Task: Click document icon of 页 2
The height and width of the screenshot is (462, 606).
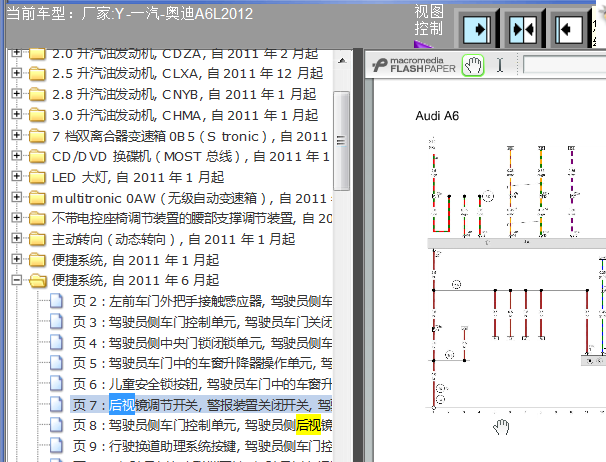Action: coord(56,301)
